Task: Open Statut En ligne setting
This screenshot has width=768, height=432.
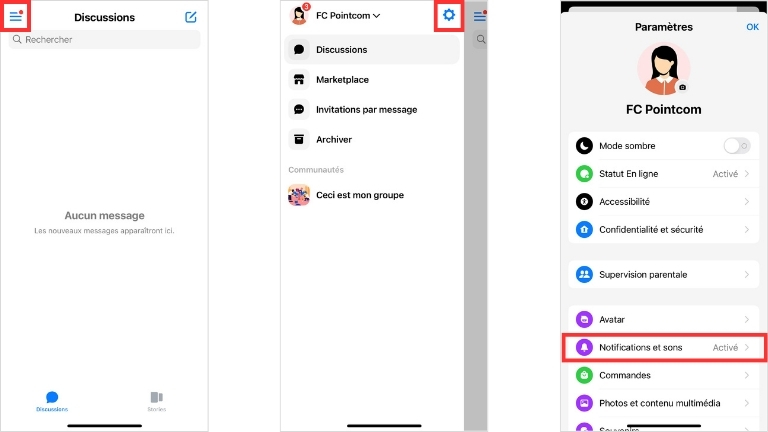Action: 663,174
